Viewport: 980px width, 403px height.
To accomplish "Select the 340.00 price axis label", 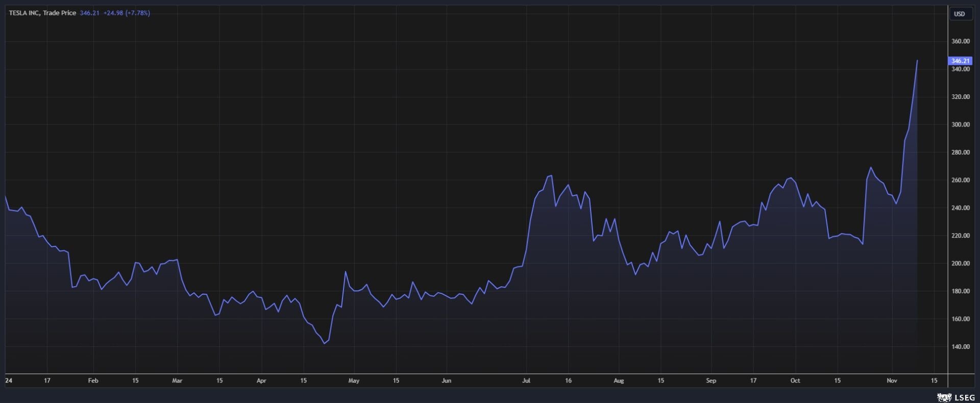I will pyautogui.click(x=961, y=69).
